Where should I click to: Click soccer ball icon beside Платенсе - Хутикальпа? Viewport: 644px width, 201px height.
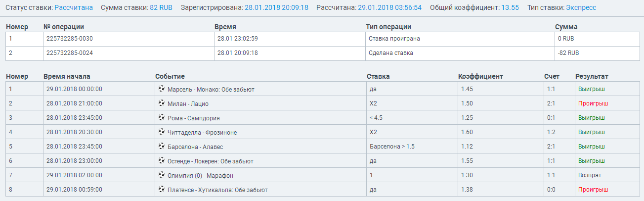pyautogui.click(x=161, y=190)
